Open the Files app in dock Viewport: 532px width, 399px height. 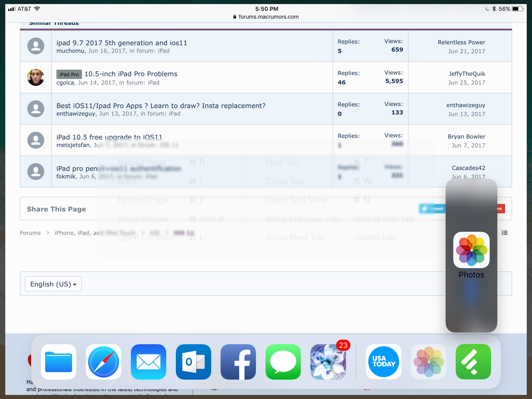58,361
